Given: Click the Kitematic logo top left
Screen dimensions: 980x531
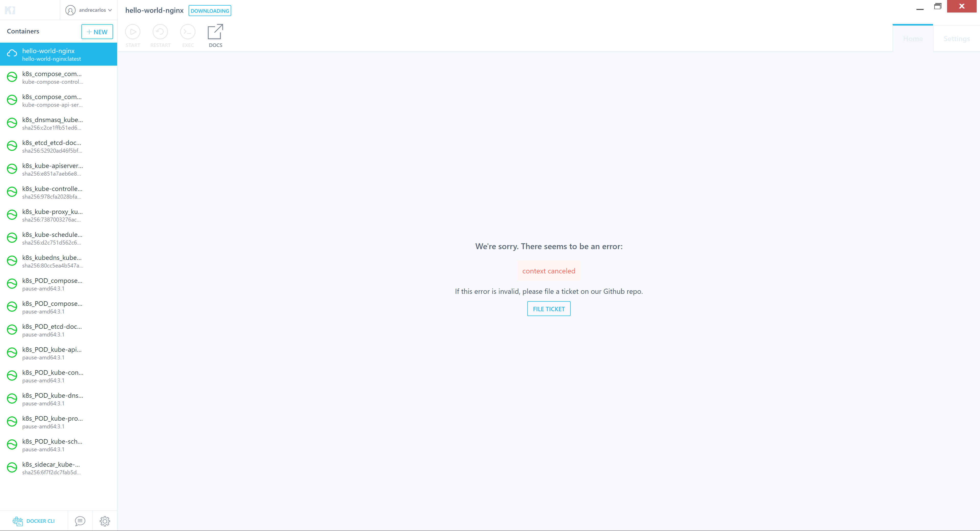Looking at the screenshot, I should point(11,10).
